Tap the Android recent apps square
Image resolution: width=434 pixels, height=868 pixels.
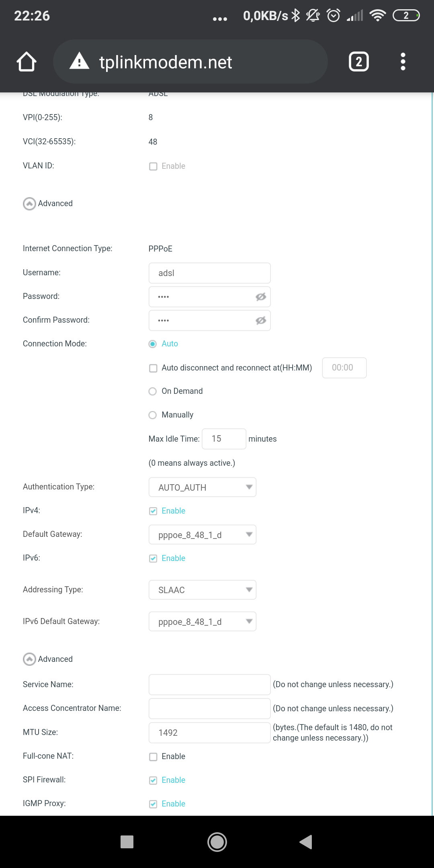(127, 842)
